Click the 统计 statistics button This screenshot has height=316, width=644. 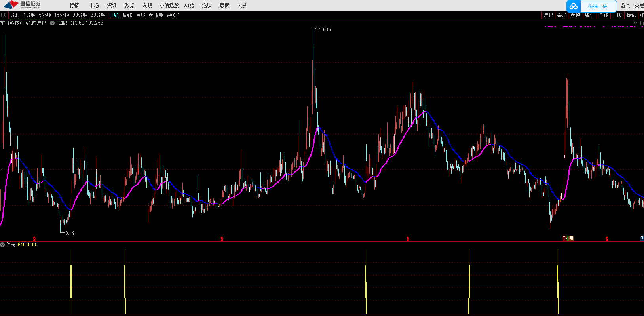(589, 15)
